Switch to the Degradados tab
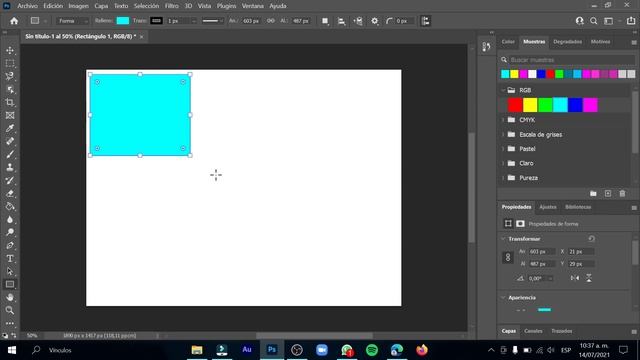 click(x=567, y=42)
